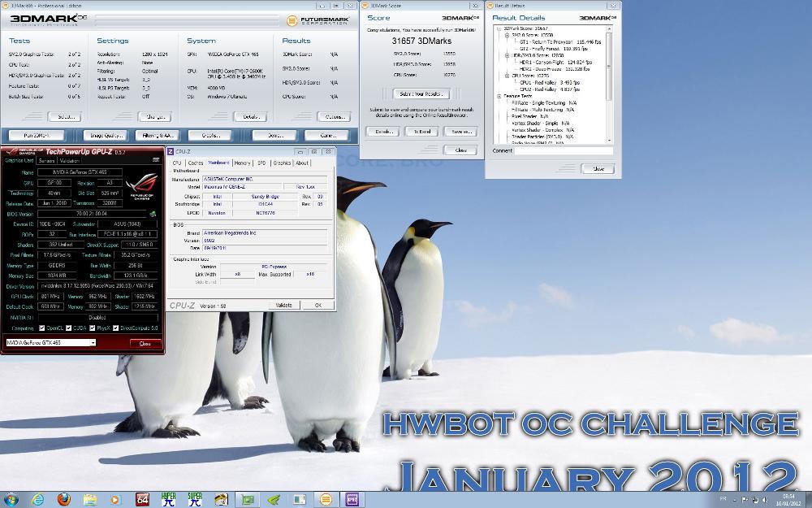Select GT1 - Return To Proxycon row

pyautogui.click(x=560, y=42)
